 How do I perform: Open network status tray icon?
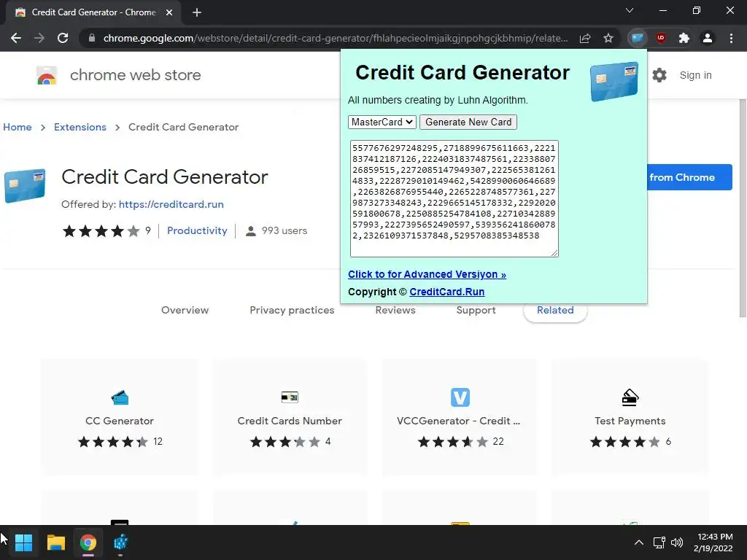coord(659,542)
